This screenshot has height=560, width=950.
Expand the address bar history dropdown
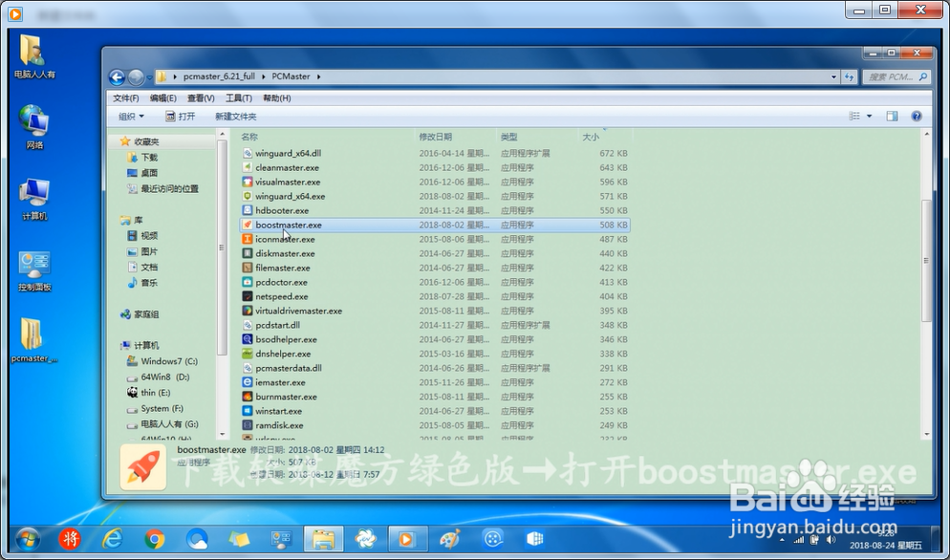833,77
